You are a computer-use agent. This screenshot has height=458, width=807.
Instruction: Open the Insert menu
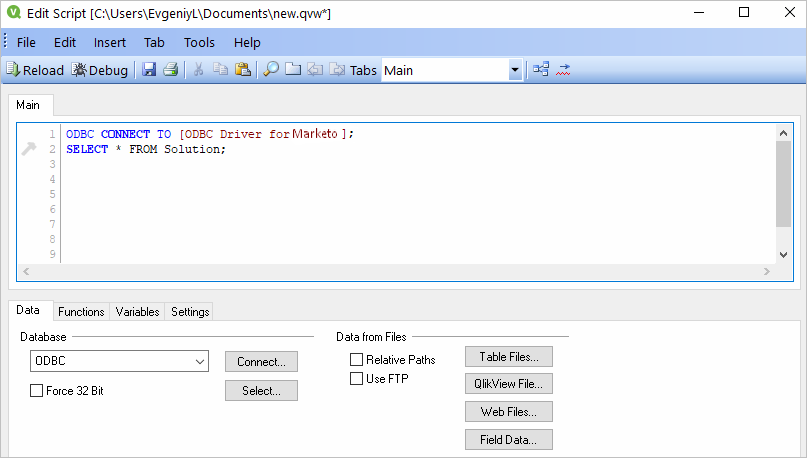[110, 42]
